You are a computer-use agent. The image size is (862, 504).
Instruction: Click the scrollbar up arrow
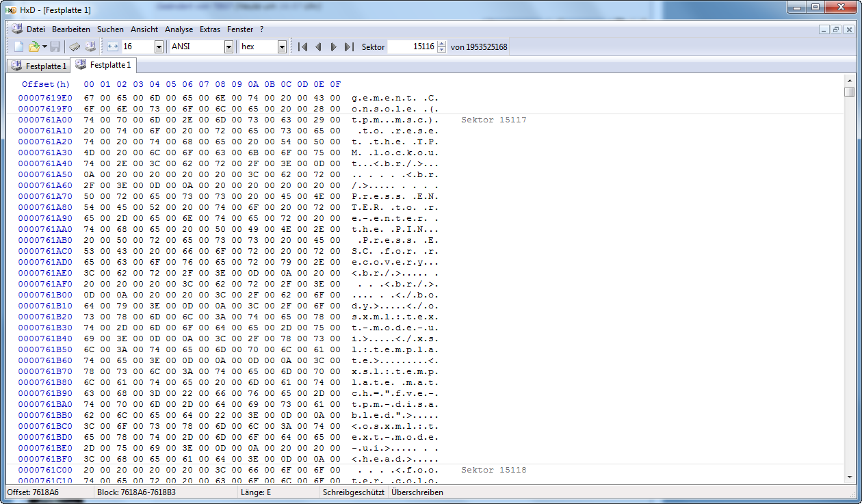click(x=849, y=80)
